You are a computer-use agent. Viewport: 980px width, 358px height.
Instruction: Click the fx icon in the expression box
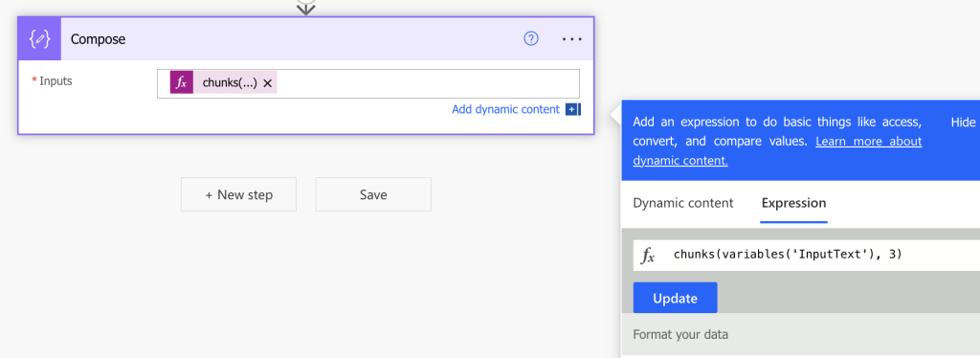coord(648,256)
